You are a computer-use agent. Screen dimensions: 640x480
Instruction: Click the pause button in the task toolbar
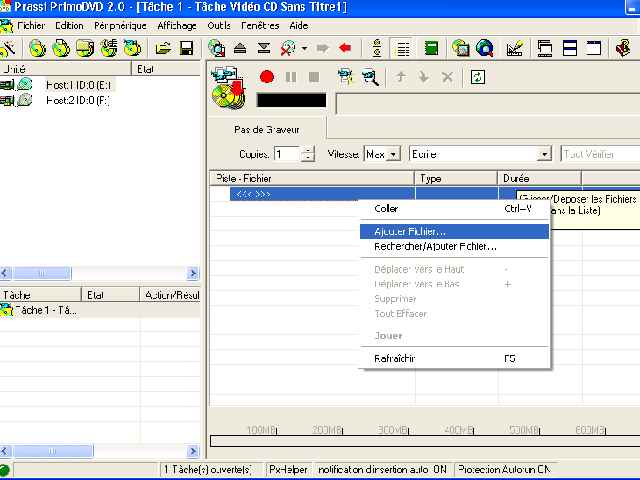point(291,77)
